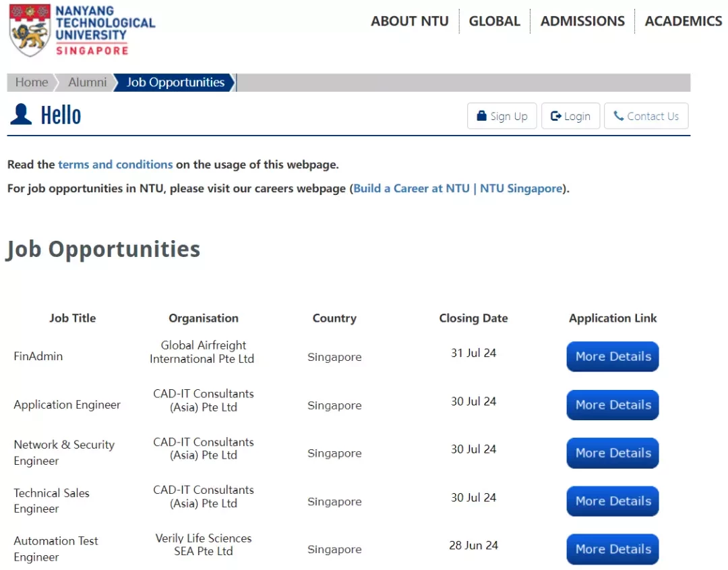Select Job Opportunities breadcrumb item

tap(175, 82)
